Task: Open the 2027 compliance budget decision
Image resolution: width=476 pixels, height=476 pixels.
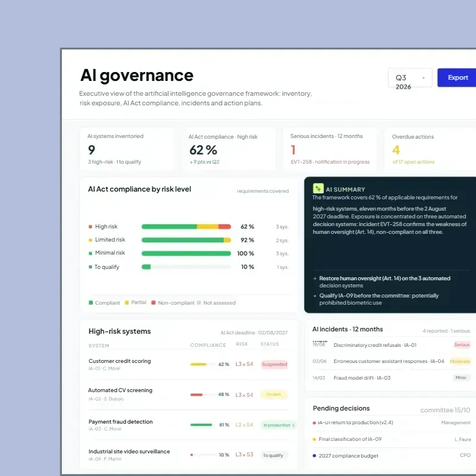Action: (x=392, y=456)
